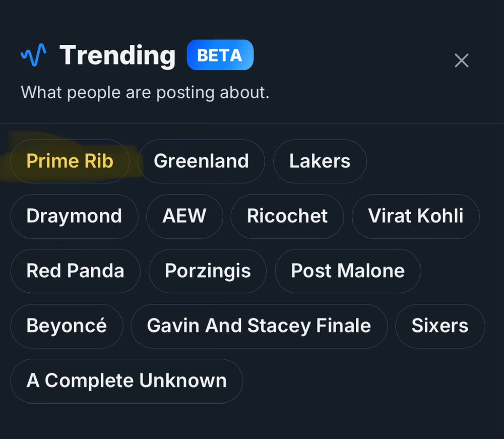Select the Greenland trending topic

(201, 161)
